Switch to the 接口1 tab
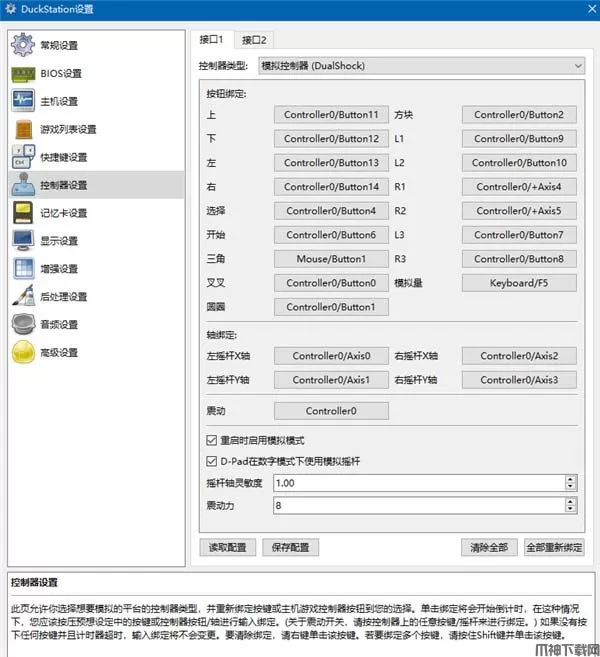 coord(212,40)
